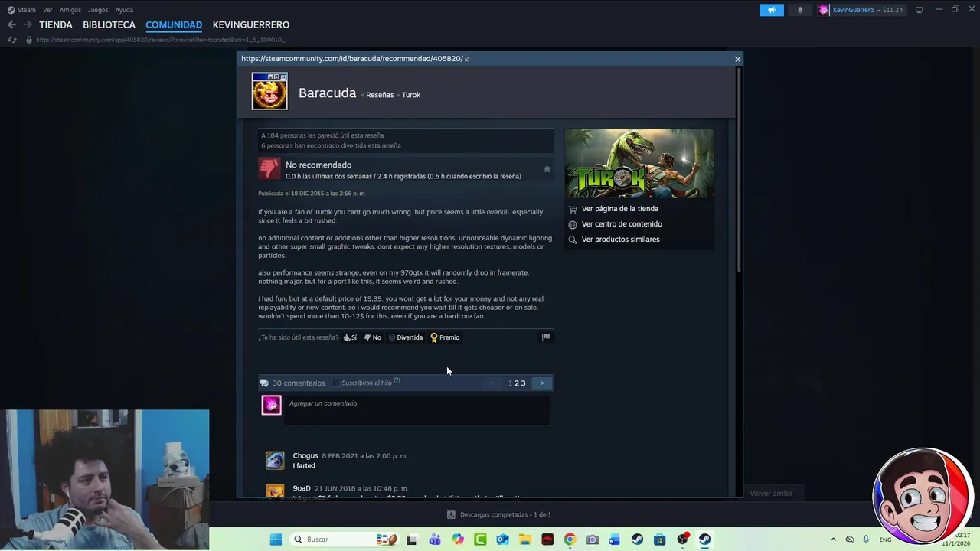The height and width of the screenshot is (551, 980).
Task: Open the Juegos menu
Action: coord(98,10)
